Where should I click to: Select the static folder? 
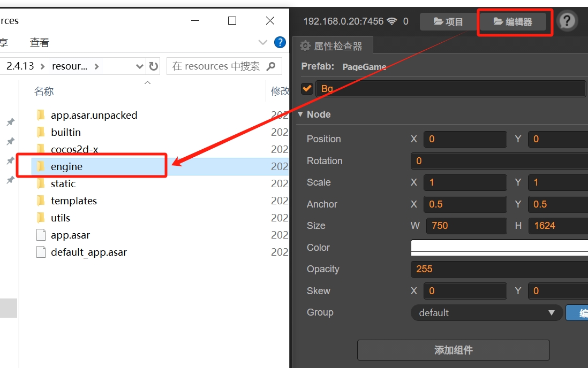click(x=63, y=183)
